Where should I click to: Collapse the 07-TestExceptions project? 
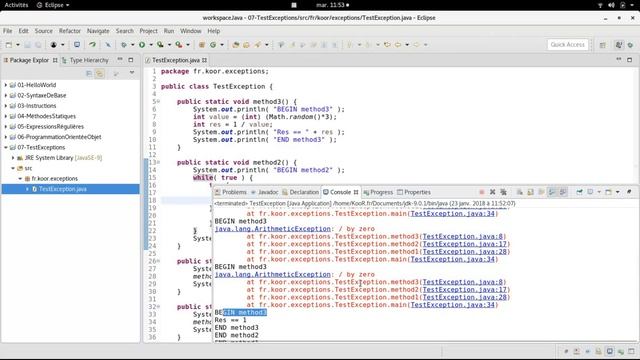6,147
